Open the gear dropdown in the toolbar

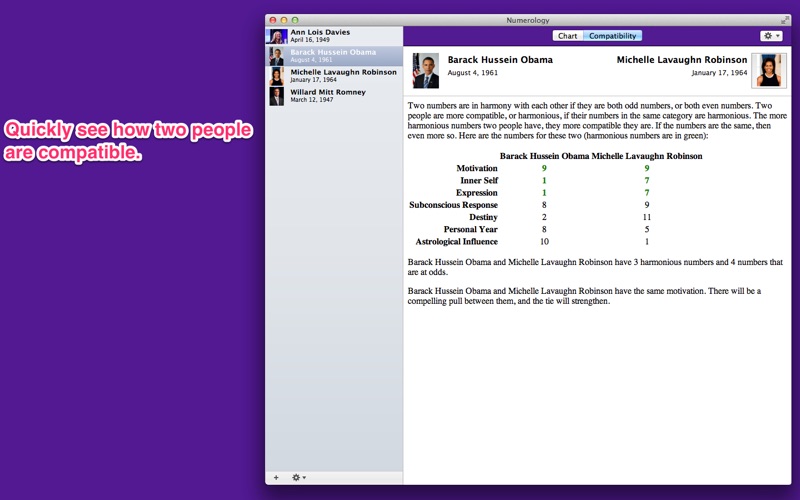(771, 36)
